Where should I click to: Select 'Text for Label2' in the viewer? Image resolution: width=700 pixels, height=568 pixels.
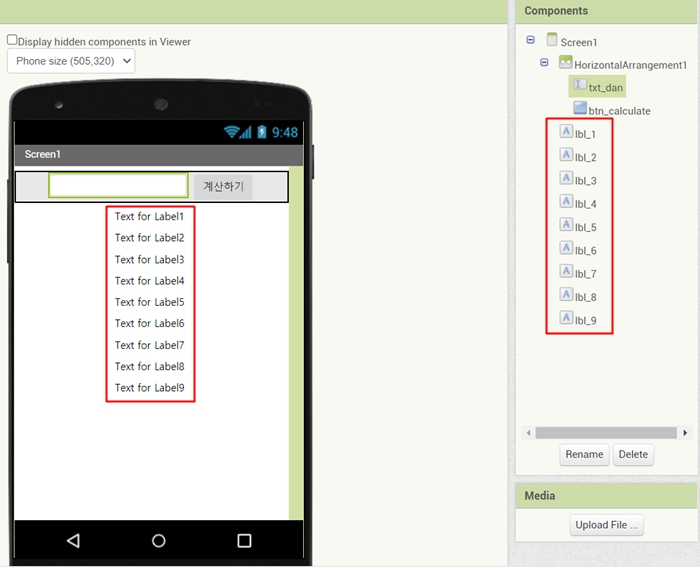pyautogui.click(x=150, y=238)
